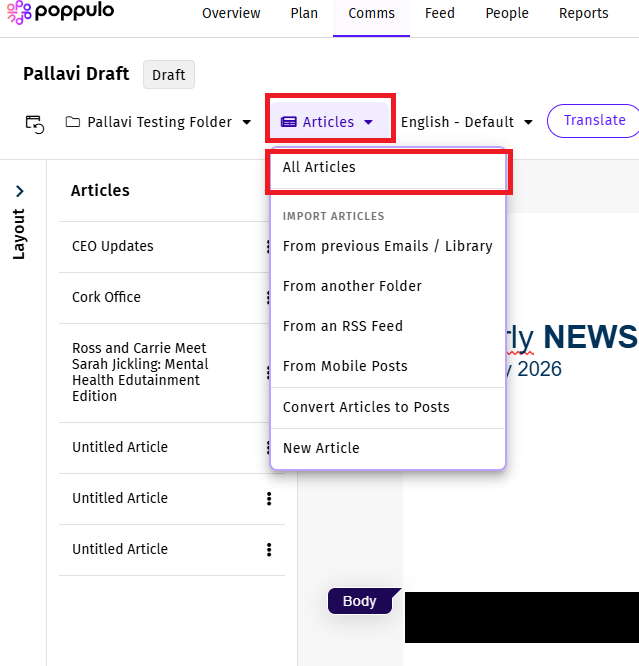Choose From previous Emails / Library

click(387, 246)
